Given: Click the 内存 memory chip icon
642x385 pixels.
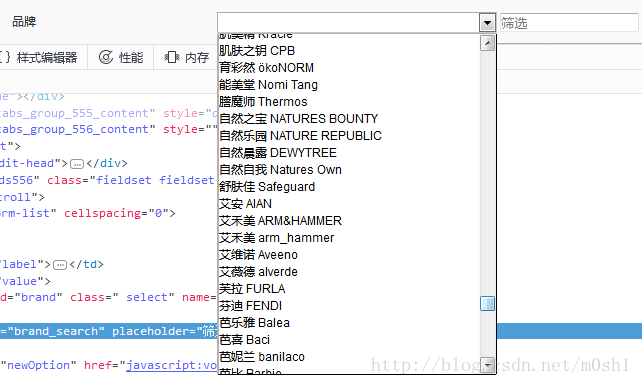Looking at the screenshot, I should [172, 57].
